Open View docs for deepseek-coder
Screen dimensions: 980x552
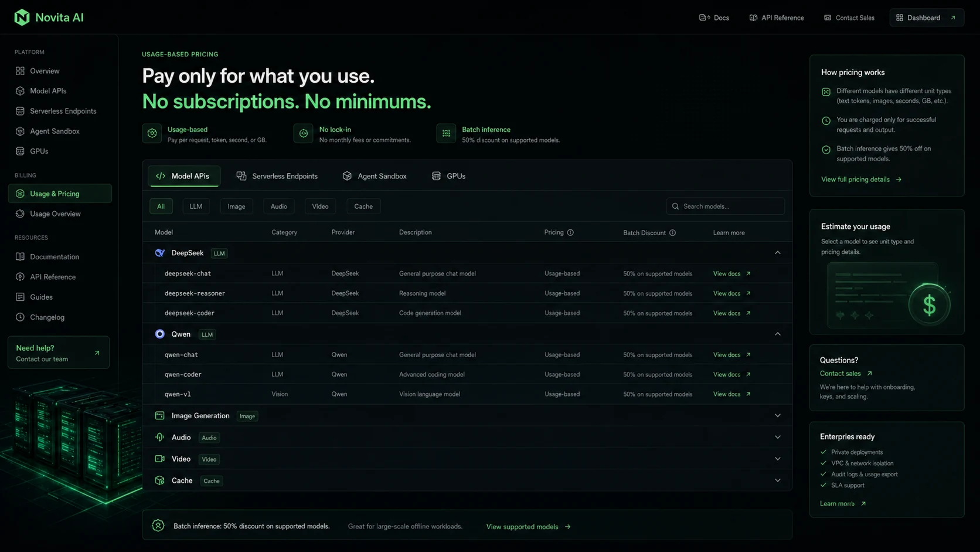click(x=731, y=313)
